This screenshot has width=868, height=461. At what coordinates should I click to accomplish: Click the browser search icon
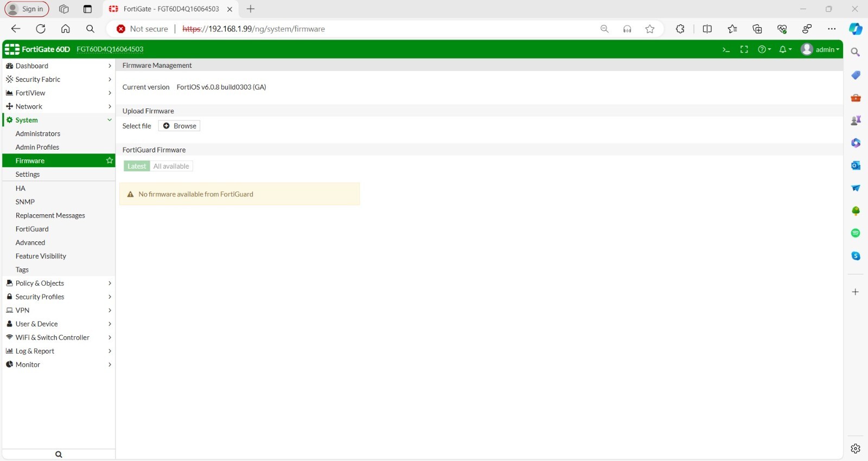(x=91, y=29)
